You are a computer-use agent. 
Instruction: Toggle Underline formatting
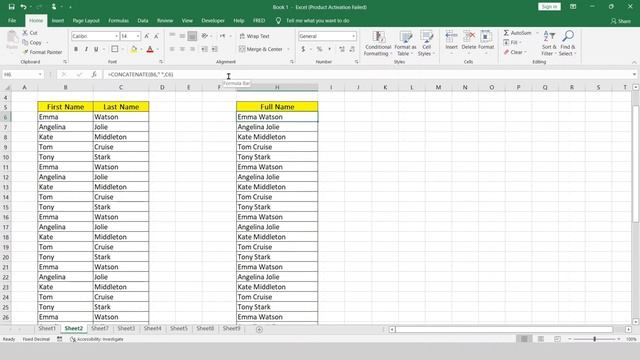point(96,49)
